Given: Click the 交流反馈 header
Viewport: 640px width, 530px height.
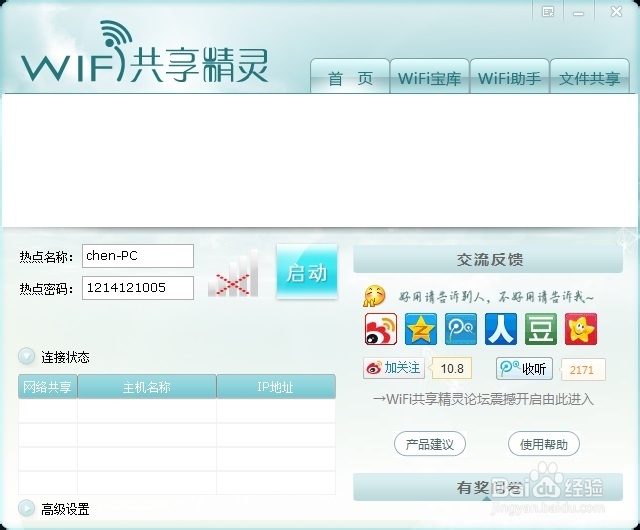Looking at the screenshot, I should coord(488,259).
